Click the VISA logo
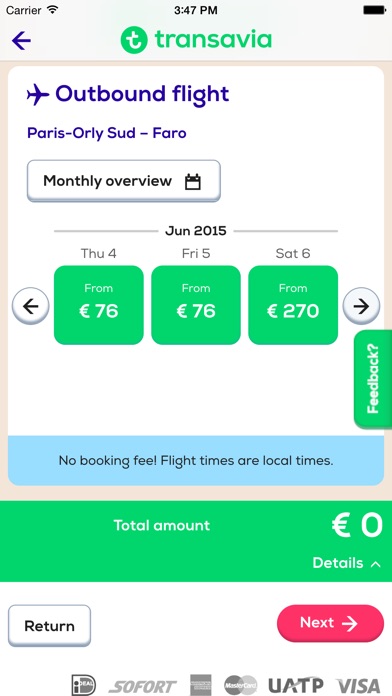The height and width of the screenshot is (696, 392). pos(359,686)
